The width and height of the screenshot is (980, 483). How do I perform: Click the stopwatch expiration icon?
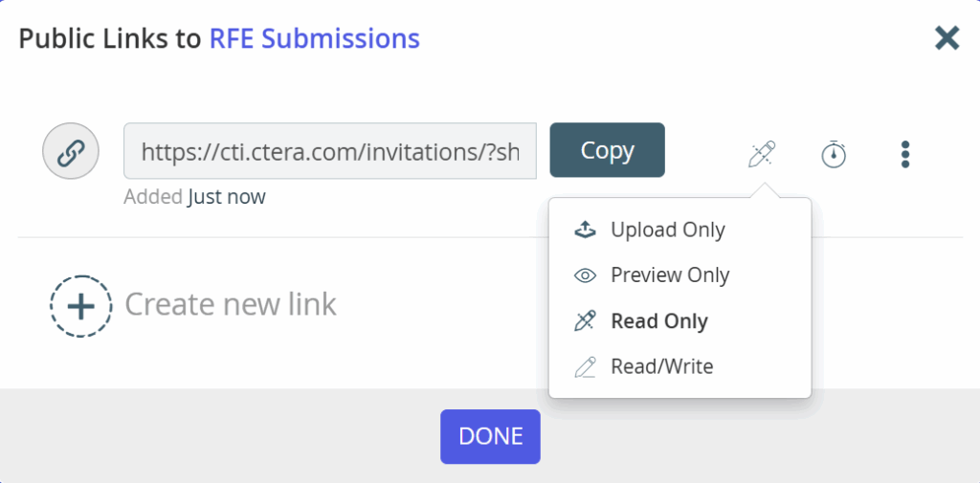pyautogui.click(x=834, y=153)
